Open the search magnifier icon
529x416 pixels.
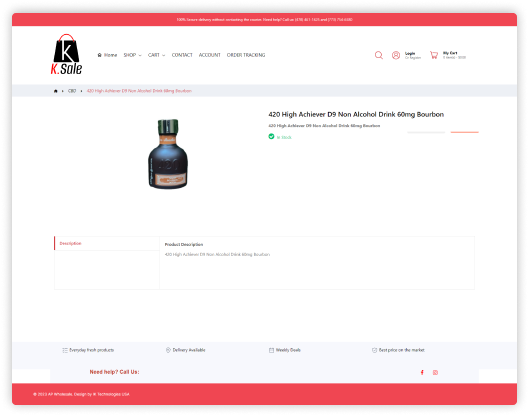point(379,55)
